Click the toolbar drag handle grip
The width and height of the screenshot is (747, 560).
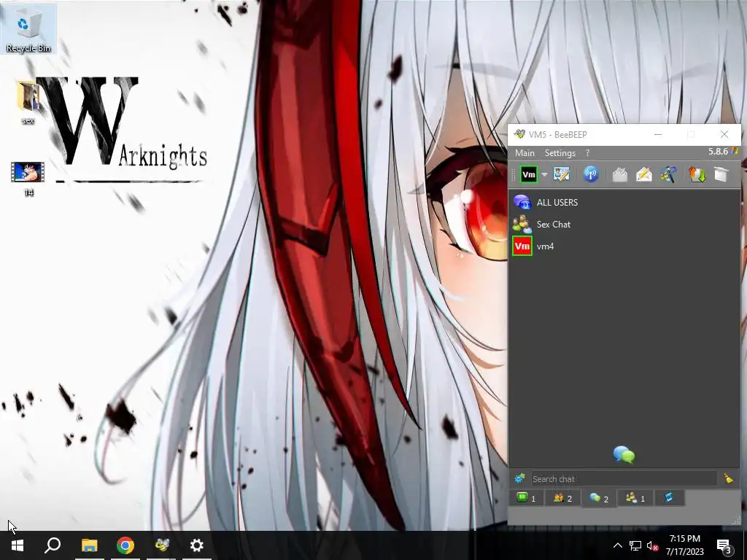click(514, 175)
